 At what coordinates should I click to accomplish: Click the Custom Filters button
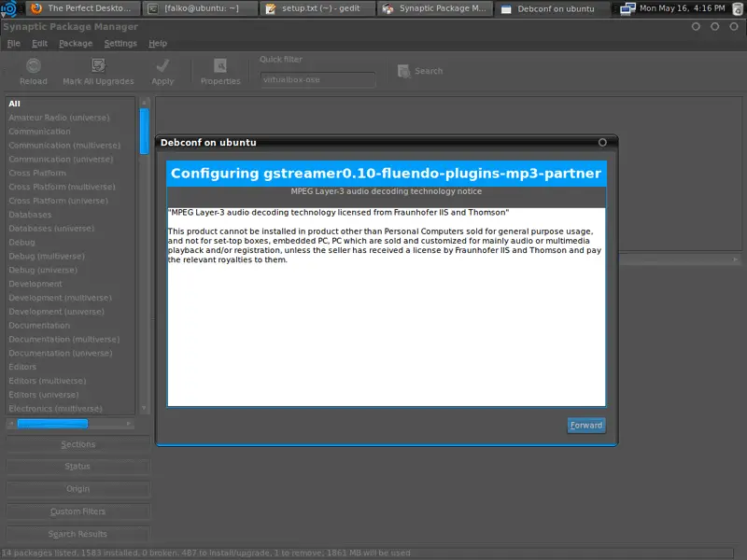tap(78, 511)
